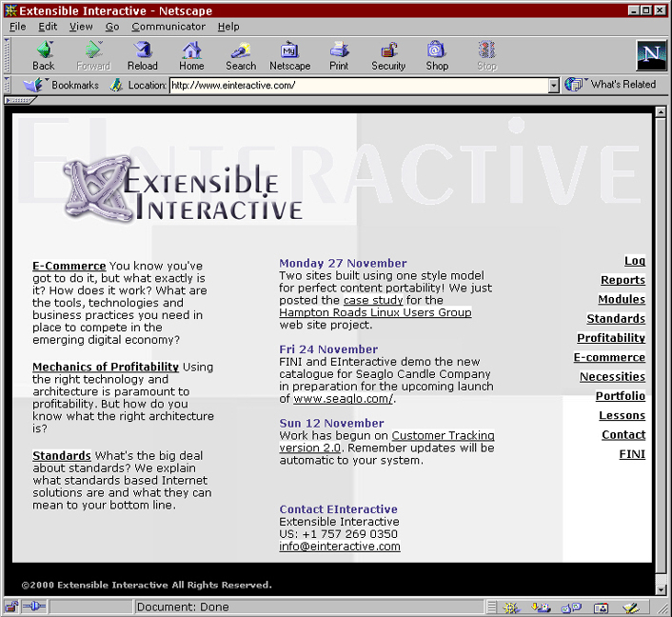
Task: Click the Stop loading icon
Action: click(x=486, y=50)
